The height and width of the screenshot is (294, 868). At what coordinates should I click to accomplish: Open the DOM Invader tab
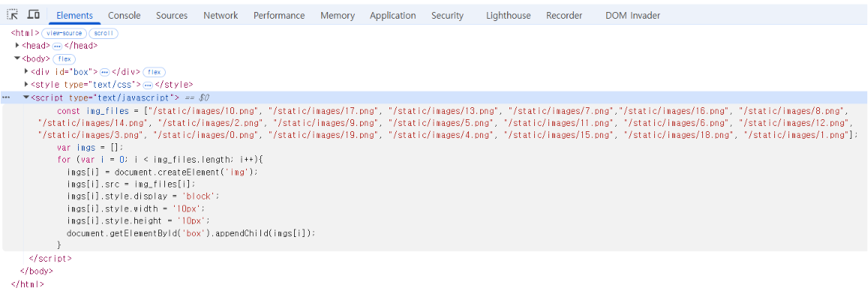pos(632,16)
